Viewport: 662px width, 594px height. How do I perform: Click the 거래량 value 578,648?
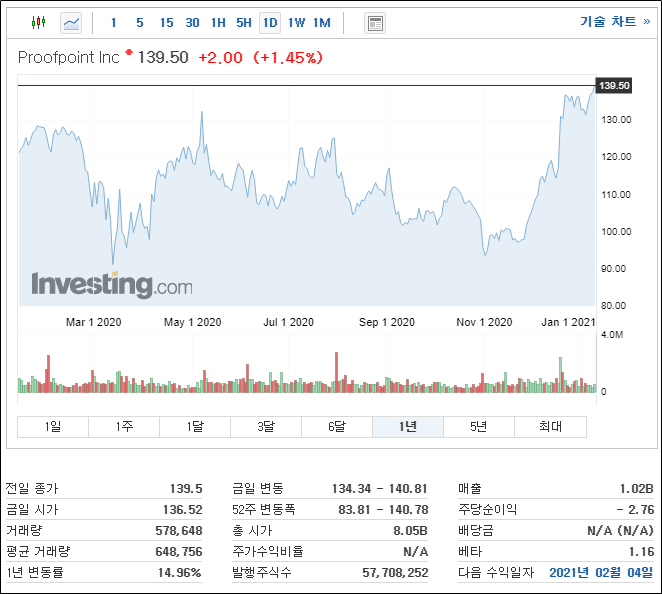(179, 531)
